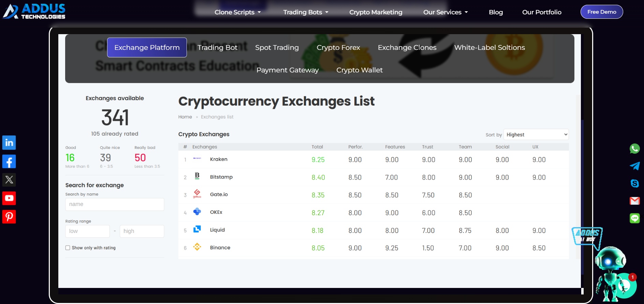The image size is (644, 304).
Task: Expand the Trading Bots menu
Action: point(306,12)
